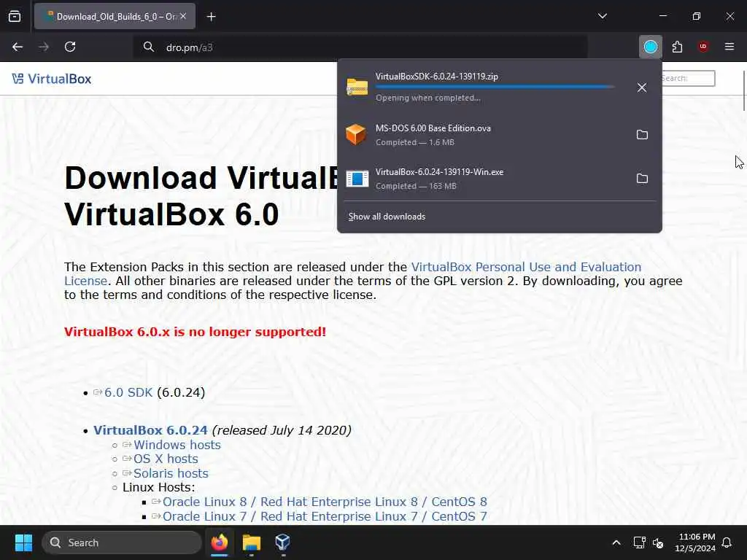Click the Firefox taskbar icon
Screen dimensions: 747x560
(219, 542)
